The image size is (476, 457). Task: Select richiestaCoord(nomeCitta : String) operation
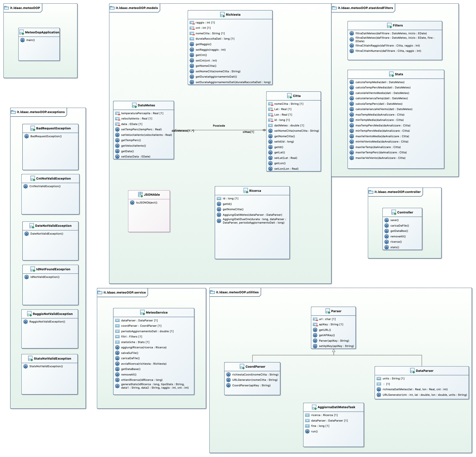[x=256, y=375]
